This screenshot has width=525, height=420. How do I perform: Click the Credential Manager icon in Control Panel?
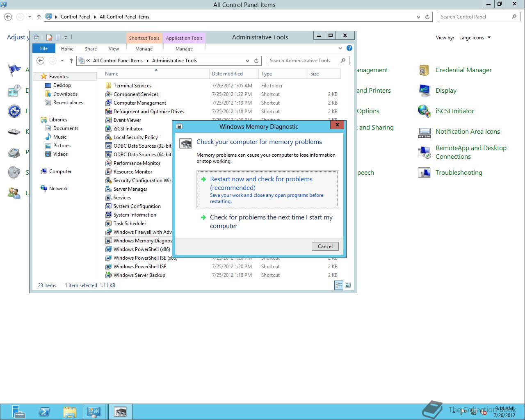point(424,70)
